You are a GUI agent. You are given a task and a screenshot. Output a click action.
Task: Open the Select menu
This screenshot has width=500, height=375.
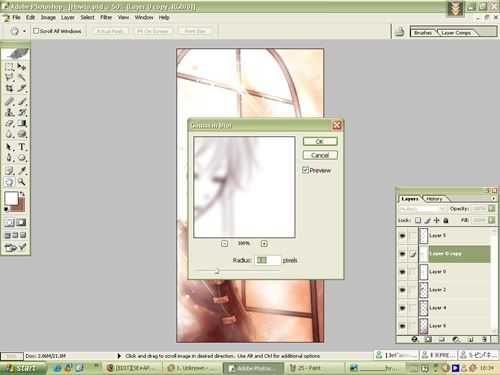click(87, 17)
